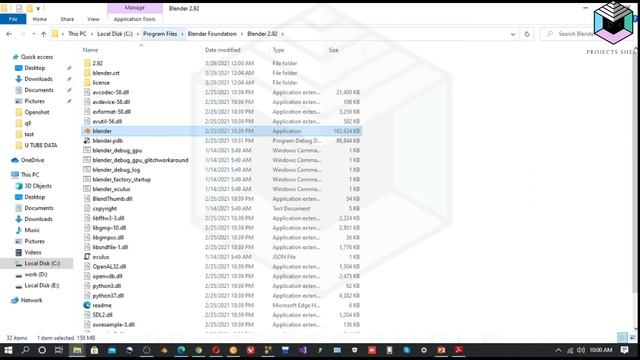Expand chevron after Blender 2.92 breadcrumb
640x360 pixels.
[282, 34]
